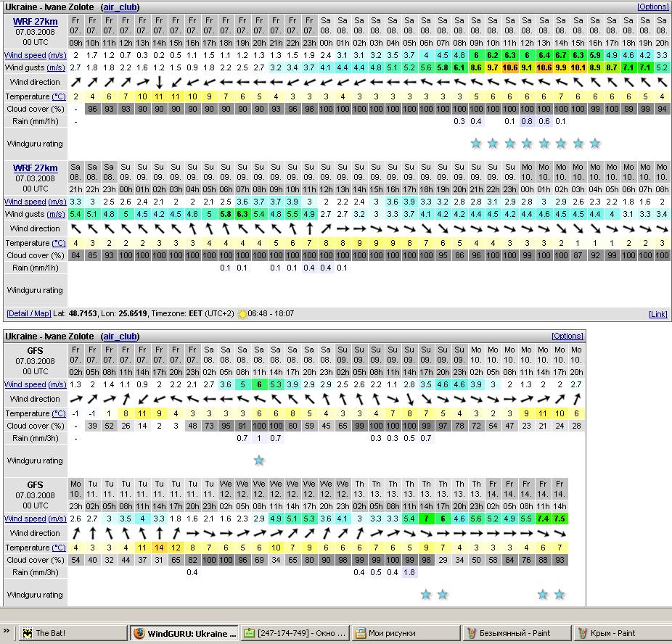
Task: Click the [Link] permalink at right
Action: click(658, 314)
